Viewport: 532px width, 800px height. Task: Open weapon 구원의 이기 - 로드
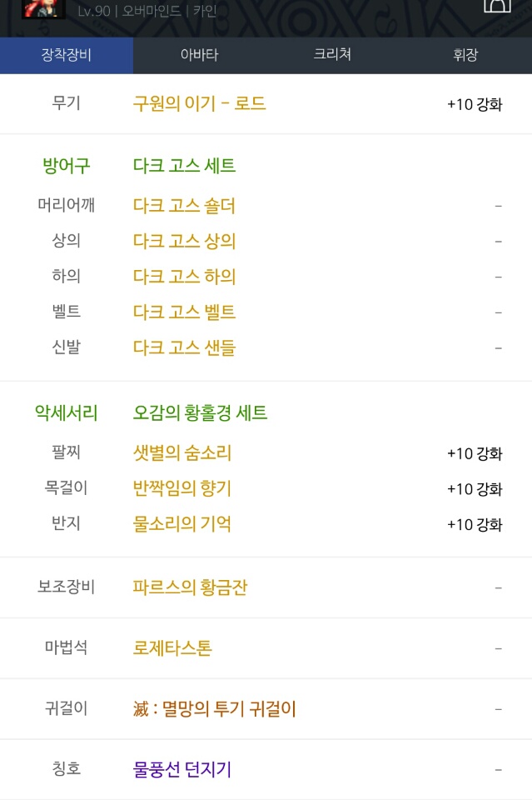199,103
